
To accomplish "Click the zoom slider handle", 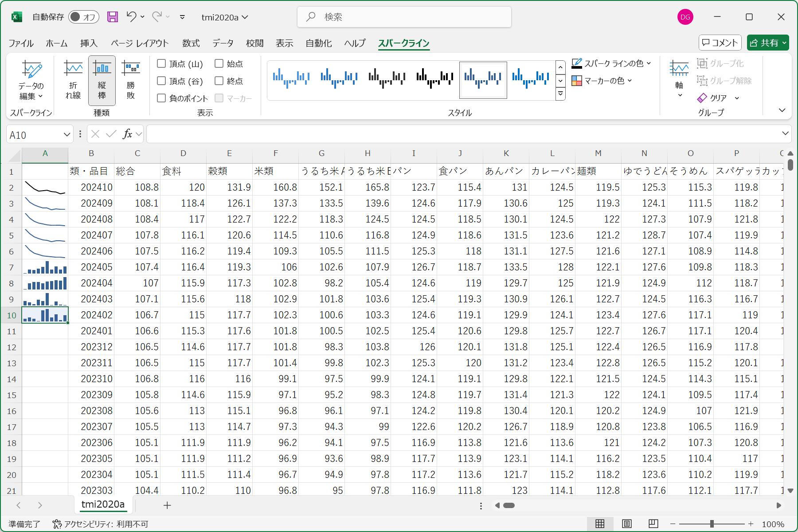I will (712, 524).
